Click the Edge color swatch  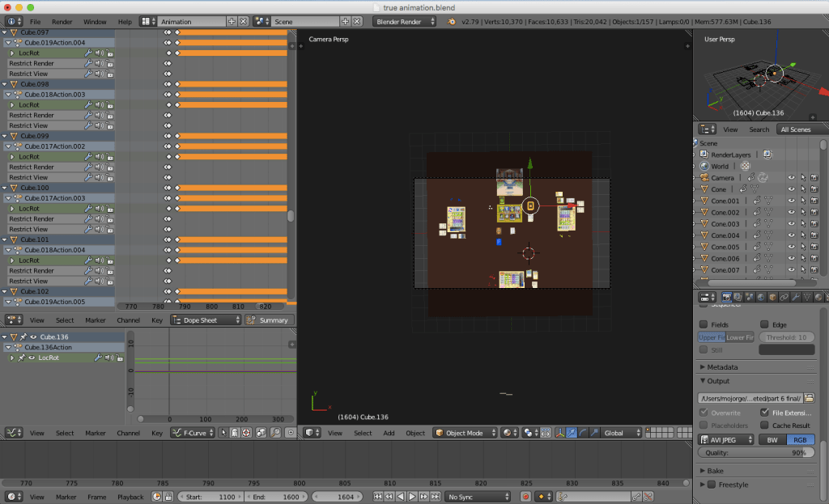[787, 349]
